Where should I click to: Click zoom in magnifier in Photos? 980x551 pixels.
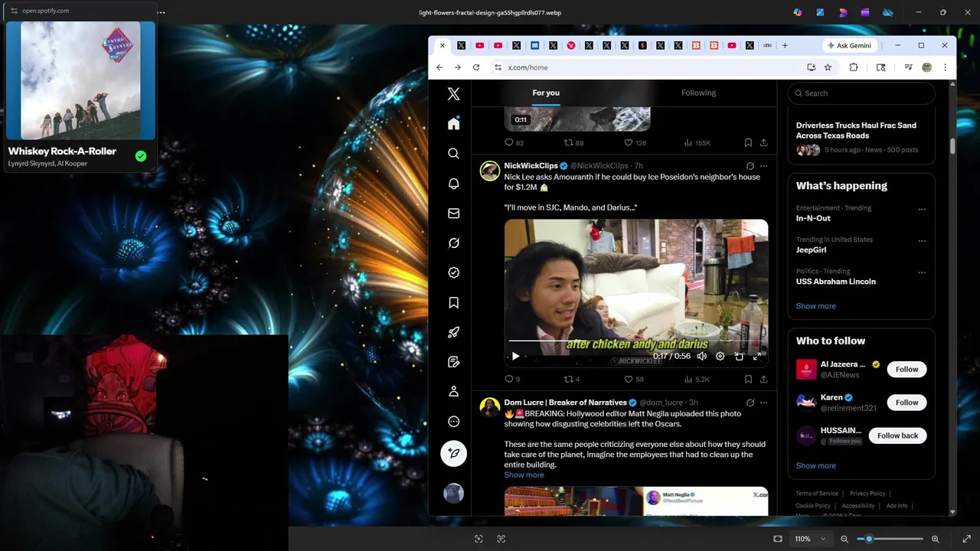tap(935, 539)
